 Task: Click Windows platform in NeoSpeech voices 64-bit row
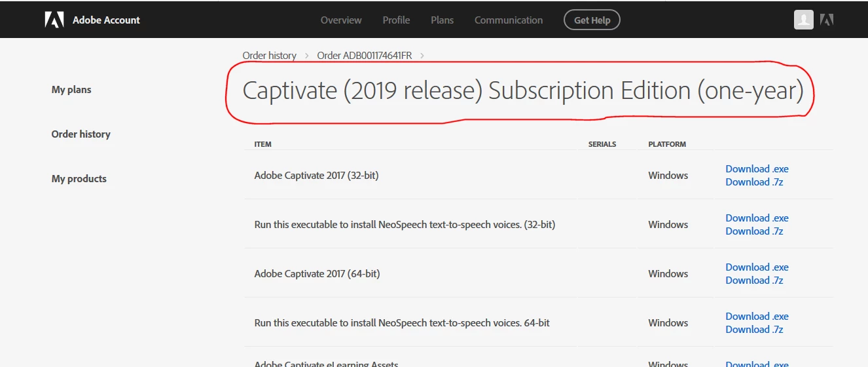(668, 323)
